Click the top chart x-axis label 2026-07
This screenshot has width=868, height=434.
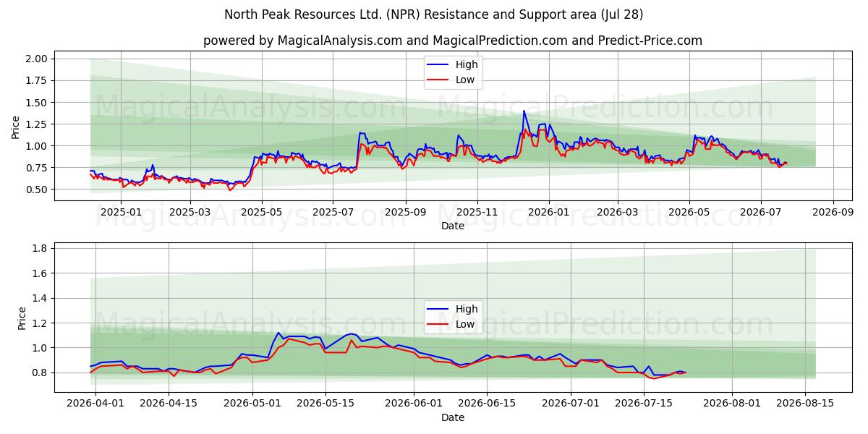tap(761, 212)
